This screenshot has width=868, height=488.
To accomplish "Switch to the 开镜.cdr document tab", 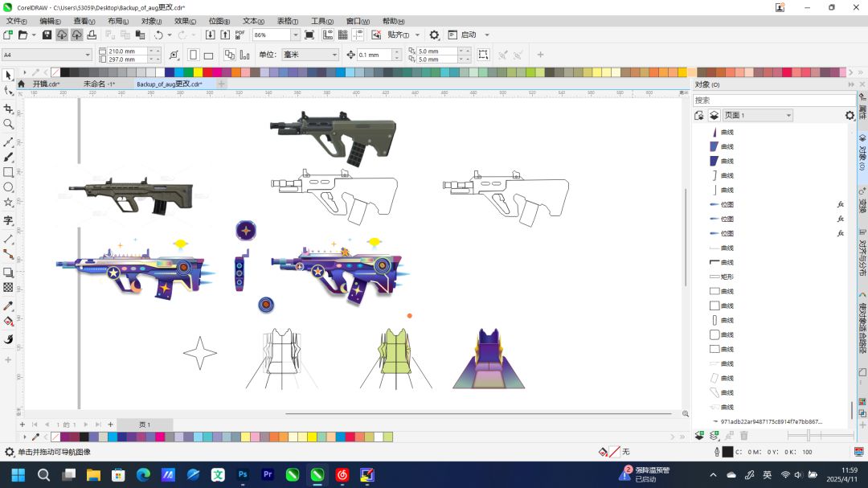I will pos(46,84).
